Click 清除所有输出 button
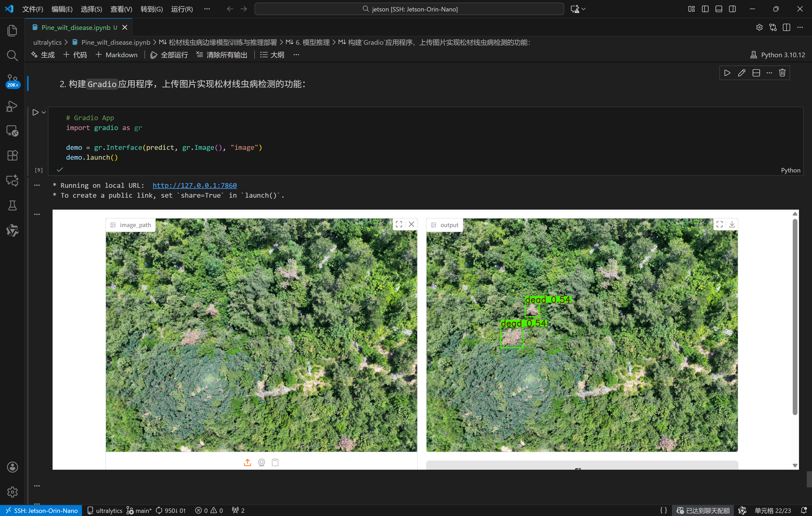This screenshot has height=516, width=812. click(222, 55)
